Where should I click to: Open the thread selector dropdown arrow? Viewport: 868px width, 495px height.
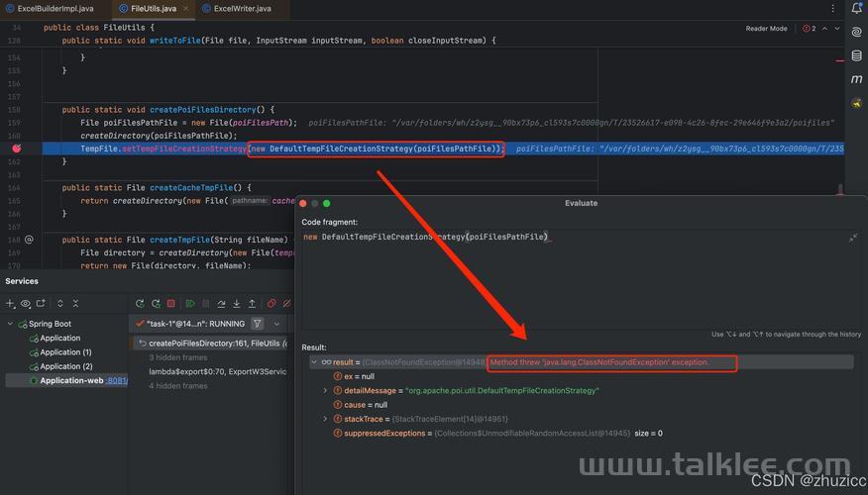tap(276, 324)
